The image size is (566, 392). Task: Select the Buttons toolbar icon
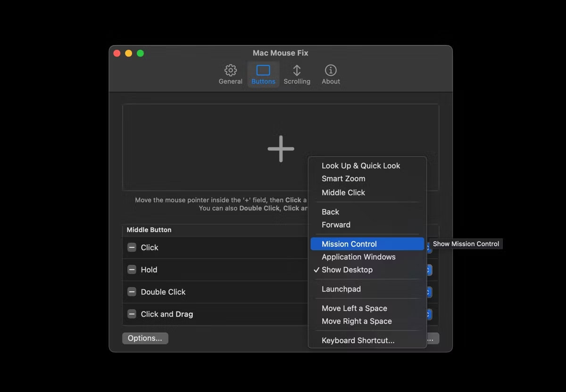tap(263, 73)
